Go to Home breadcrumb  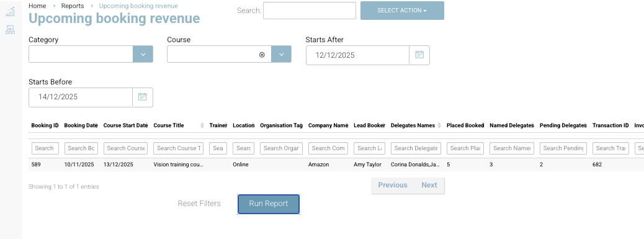pyautogui.click(x=37, y=6)
